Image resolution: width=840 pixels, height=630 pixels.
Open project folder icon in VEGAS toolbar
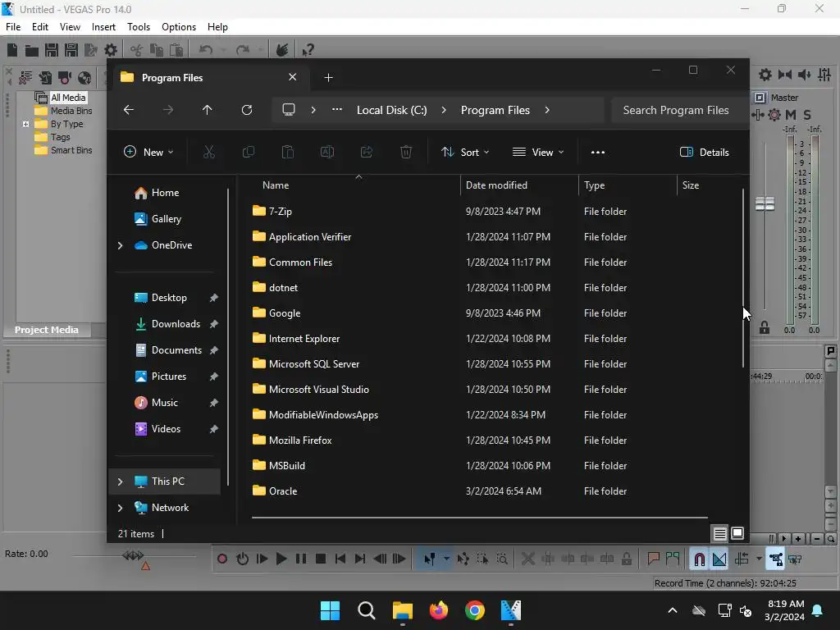[x=32, y=50]
